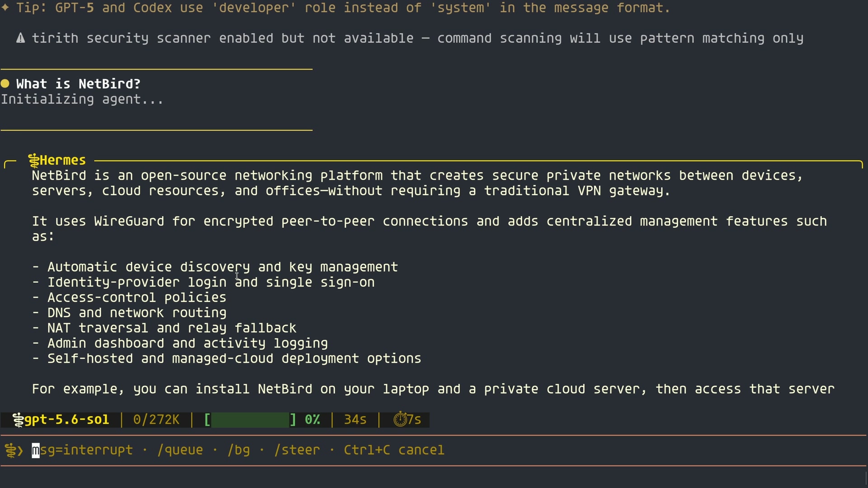
Task: Click the context usage progress bar
Action: pyautogui.click(x=250, y=420)
